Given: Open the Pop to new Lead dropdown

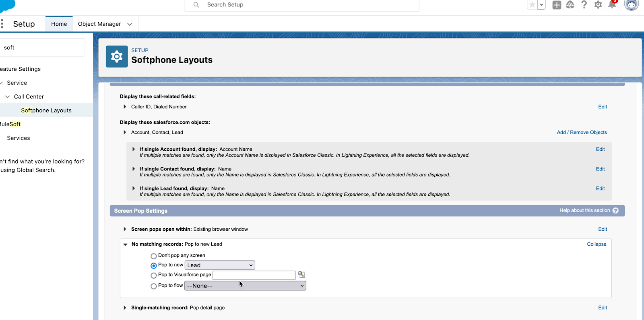Looking at the screenshot, I should 220,265.
